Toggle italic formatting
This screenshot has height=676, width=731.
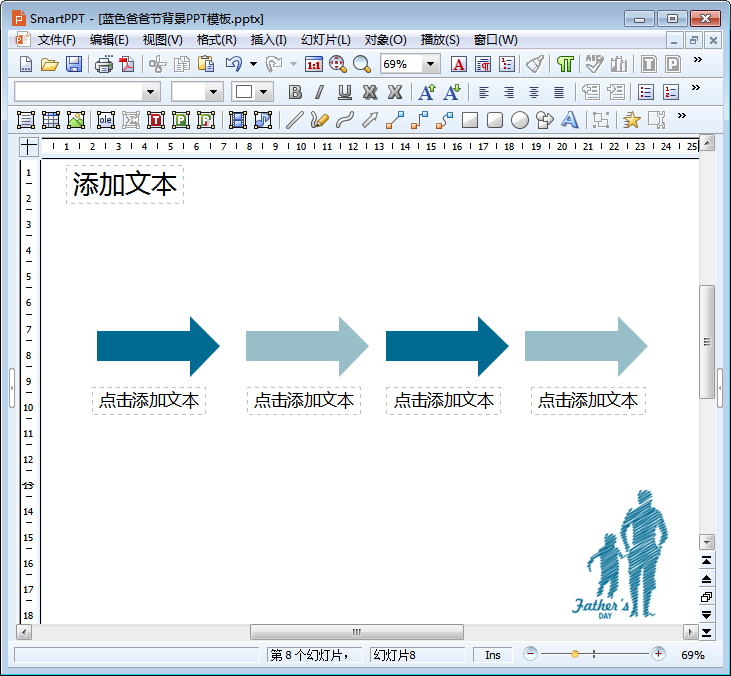319,92
